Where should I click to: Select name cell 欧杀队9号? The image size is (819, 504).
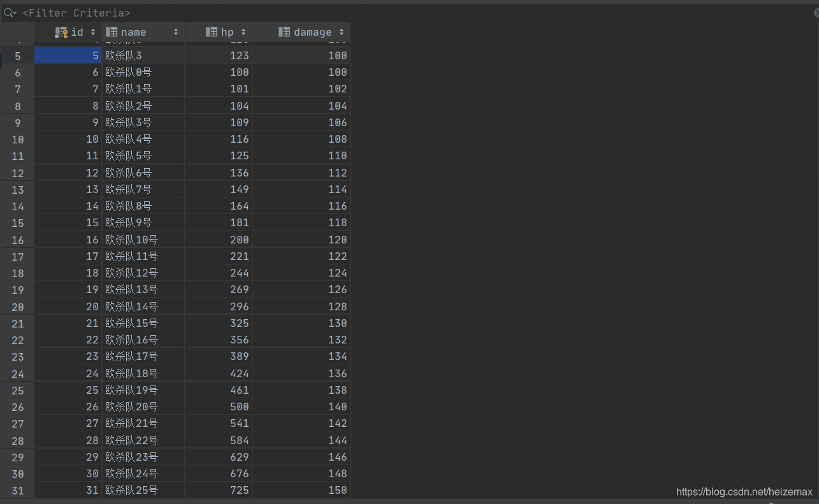click(x=143, y=222)
